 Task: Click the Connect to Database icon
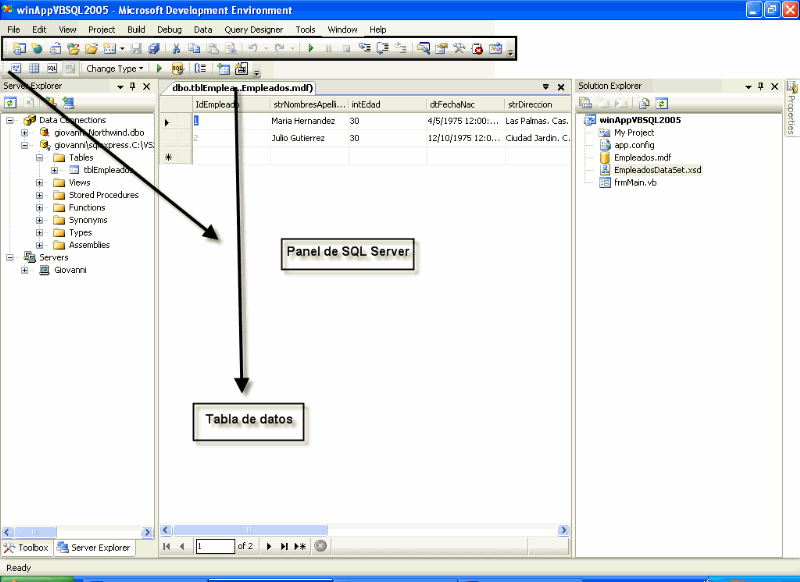tap(50, 103)
